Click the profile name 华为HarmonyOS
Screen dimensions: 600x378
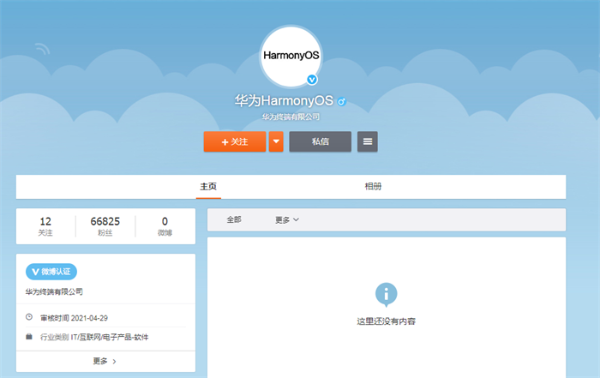pos(284,101)
